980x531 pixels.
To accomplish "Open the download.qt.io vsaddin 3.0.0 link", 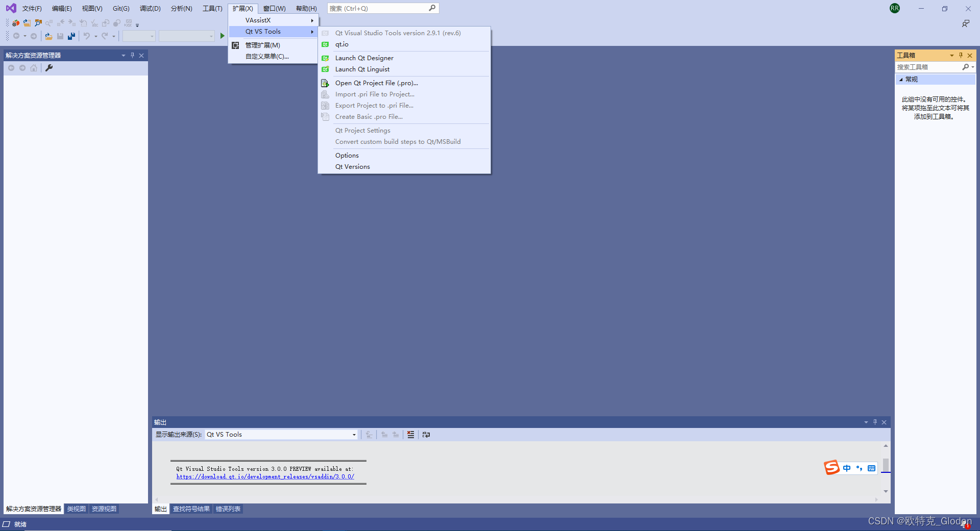I will click(265, 477).
